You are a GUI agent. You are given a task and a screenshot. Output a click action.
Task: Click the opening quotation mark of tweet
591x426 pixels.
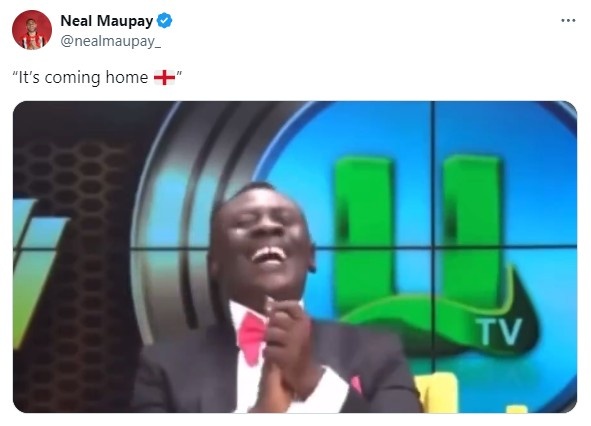tap(15, 77)
